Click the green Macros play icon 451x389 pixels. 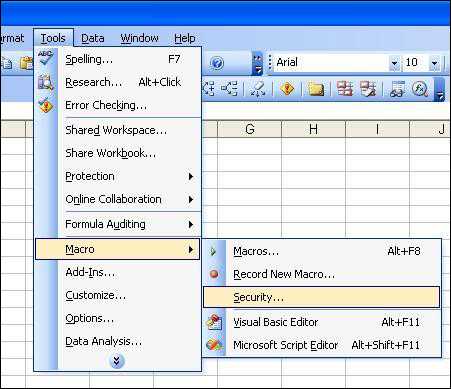[x=213, y=251]
